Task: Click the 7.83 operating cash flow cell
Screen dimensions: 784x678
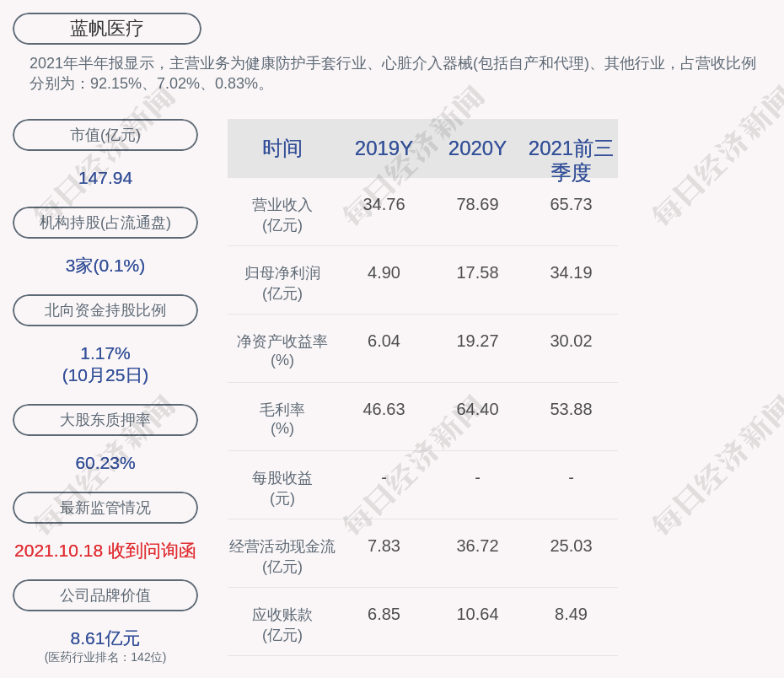Action: (384, 546)
